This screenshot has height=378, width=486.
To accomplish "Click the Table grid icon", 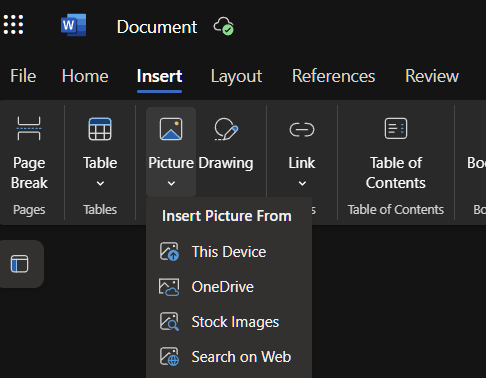I will (x=100, y=129).
